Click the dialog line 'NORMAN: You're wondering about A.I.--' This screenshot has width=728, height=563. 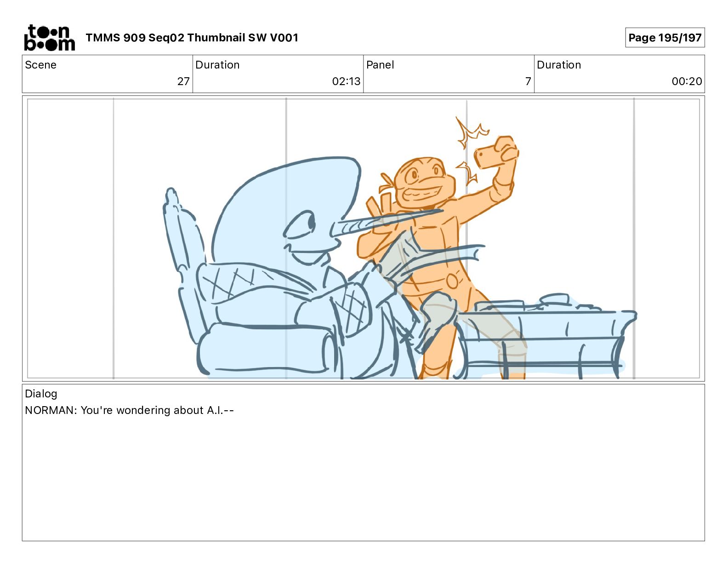coord(129,410)
